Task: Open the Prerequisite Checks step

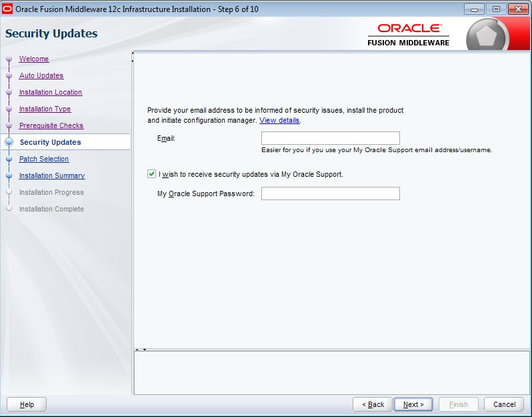Action: click(x=51, y=125)
